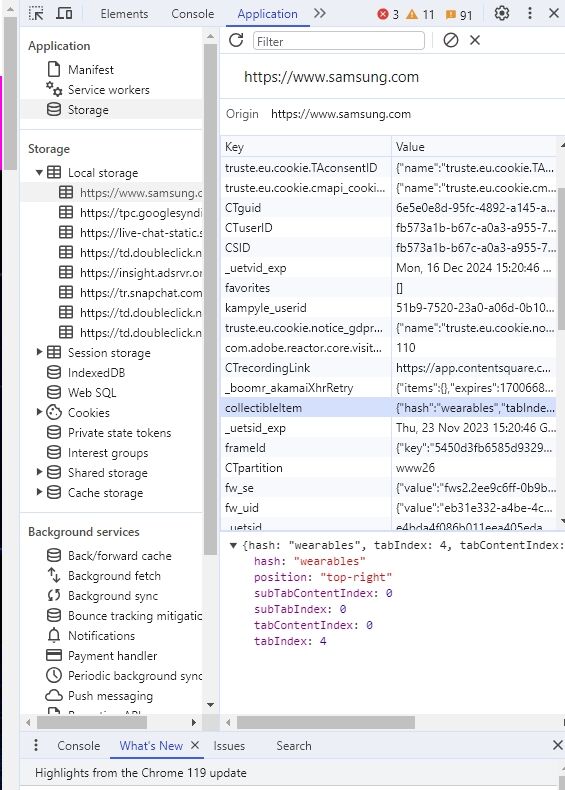Open Web SQL storage
This screenshot has height=790, width=565.
tap(92, 392)
